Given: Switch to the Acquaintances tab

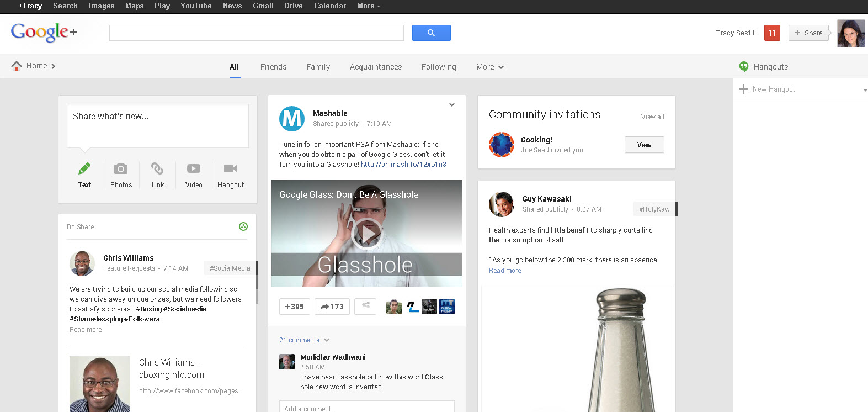Looking at the screenshot, I should coord(376,67).
